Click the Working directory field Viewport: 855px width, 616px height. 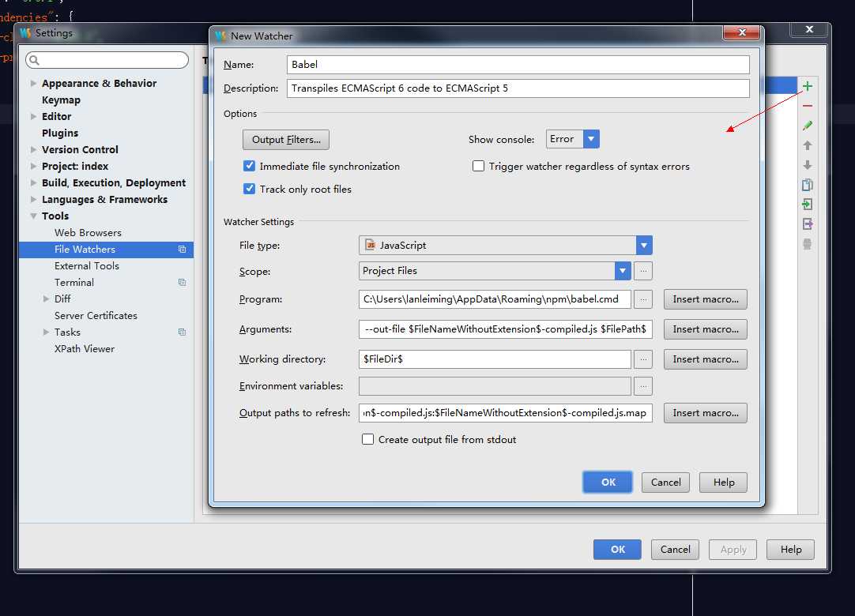[495, 359]
